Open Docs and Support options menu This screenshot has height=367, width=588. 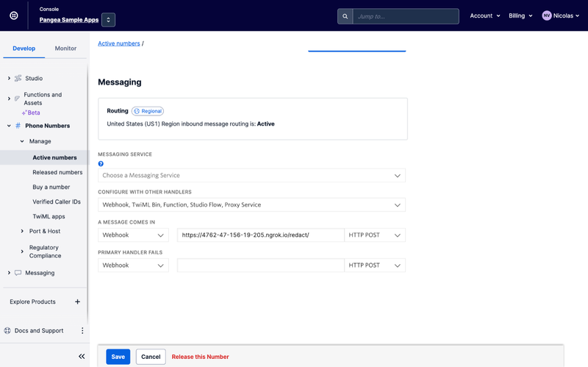(82, 331)
